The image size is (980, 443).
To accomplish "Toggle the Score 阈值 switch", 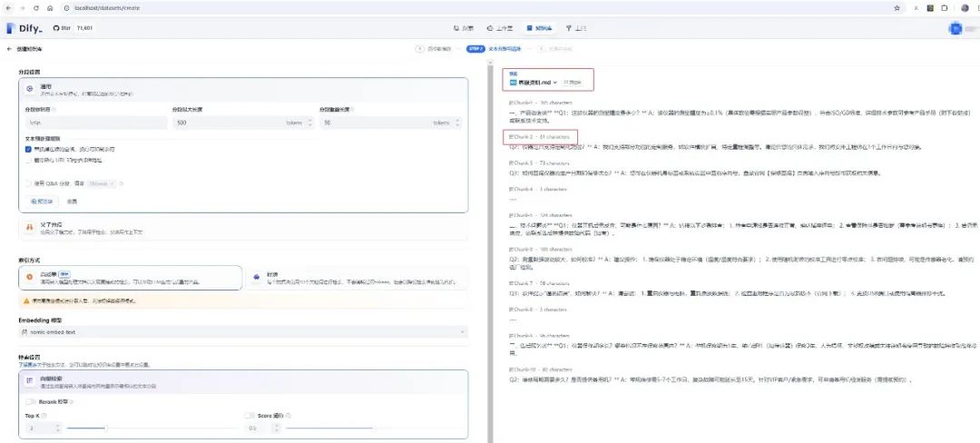I will pyautogui.click(x=250, y=415).
